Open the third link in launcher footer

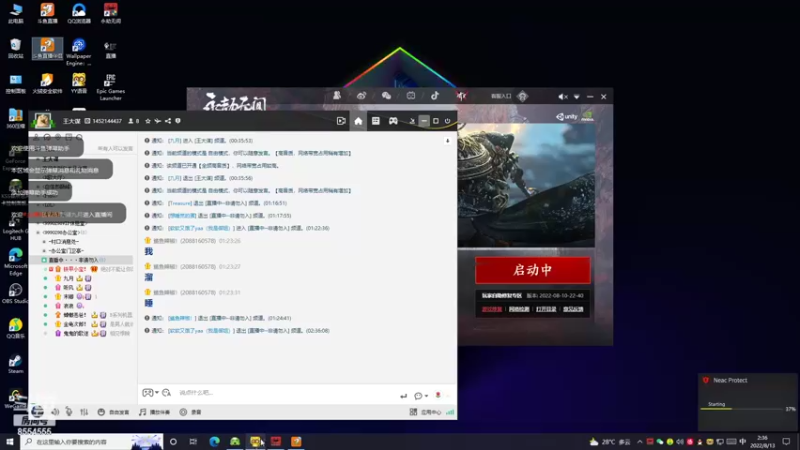tap(546, 309)
